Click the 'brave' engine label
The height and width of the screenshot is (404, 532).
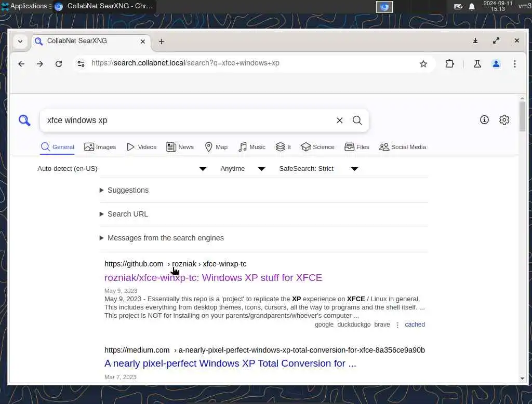coord(382,324)
